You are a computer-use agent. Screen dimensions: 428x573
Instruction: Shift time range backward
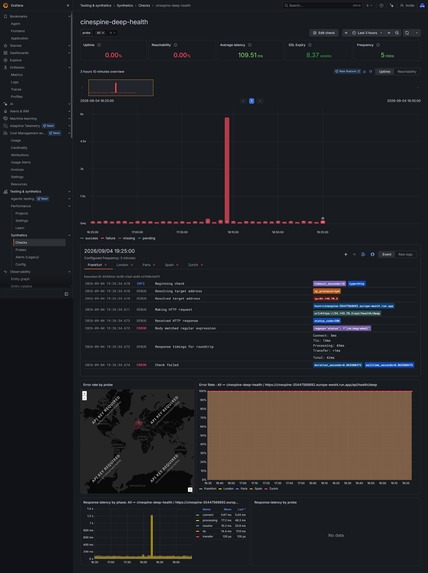(x=346, y=33)
